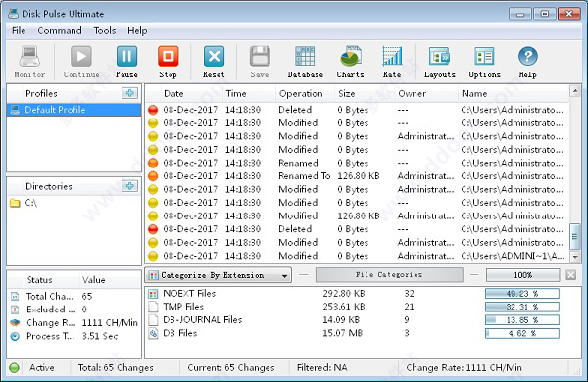
Task: Click the C:\ folder icon in Directories
Action: click(15, 203)
